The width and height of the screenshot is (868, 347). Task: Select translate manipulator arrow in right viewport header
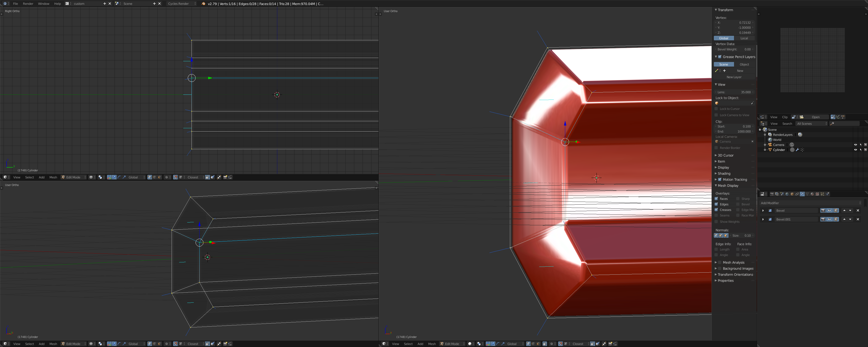click(493, 344)
